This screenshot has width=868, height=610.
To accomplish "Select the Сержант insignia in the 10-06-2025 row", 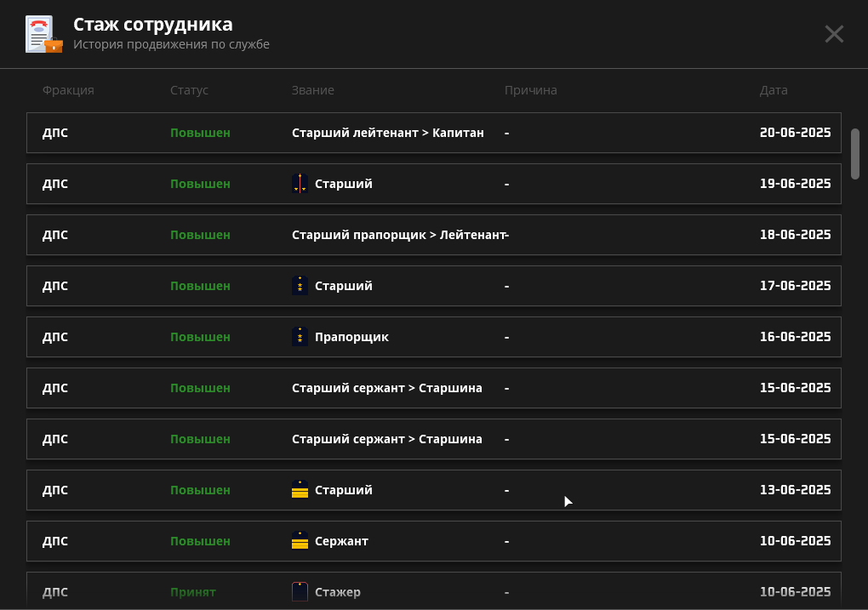I will 300,541.
